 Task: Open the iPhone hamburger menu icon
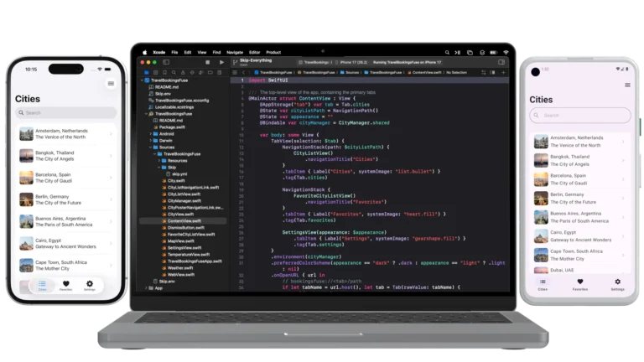tap(111, 84)
